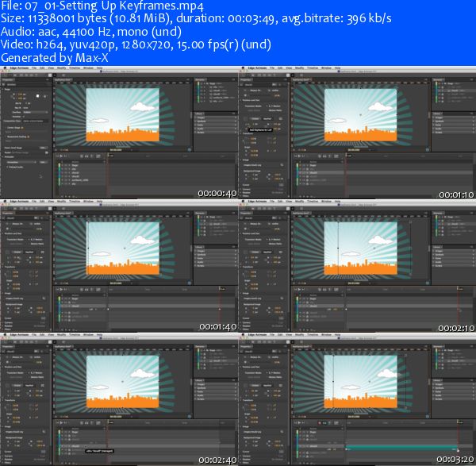Collapse the Stage section in the 00:00:40 Properties panel

[x=3, y=90]
